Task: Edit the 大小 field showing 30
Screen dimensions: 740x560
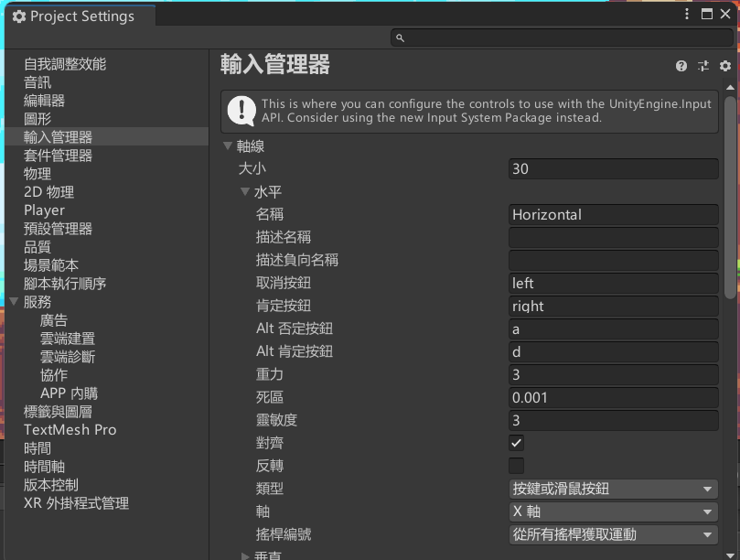Action: [614, 168]
